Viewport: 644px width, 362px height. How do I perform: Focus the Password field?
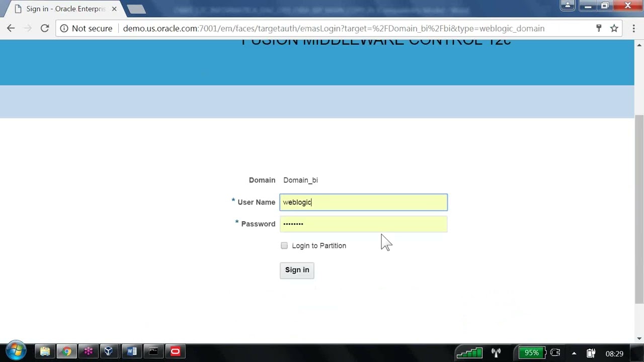pos(363,224)
